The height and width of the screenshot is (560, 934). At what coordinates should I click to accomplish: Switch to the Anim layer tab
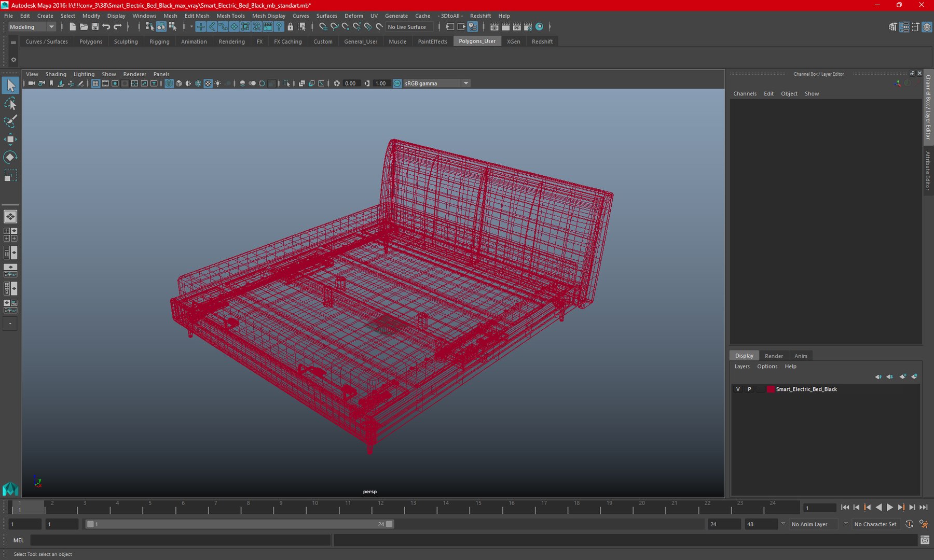801,356
